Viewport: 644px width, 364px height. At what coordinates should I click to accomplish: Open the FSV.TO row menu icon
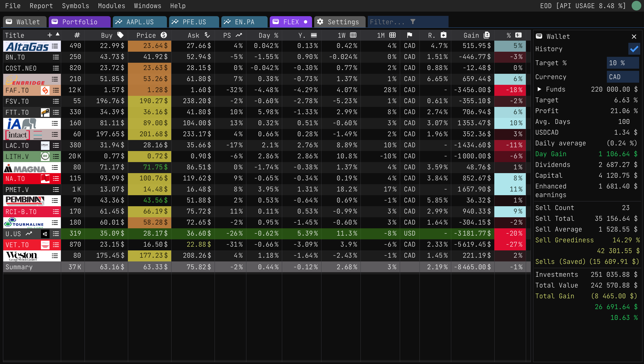(56, 101)
